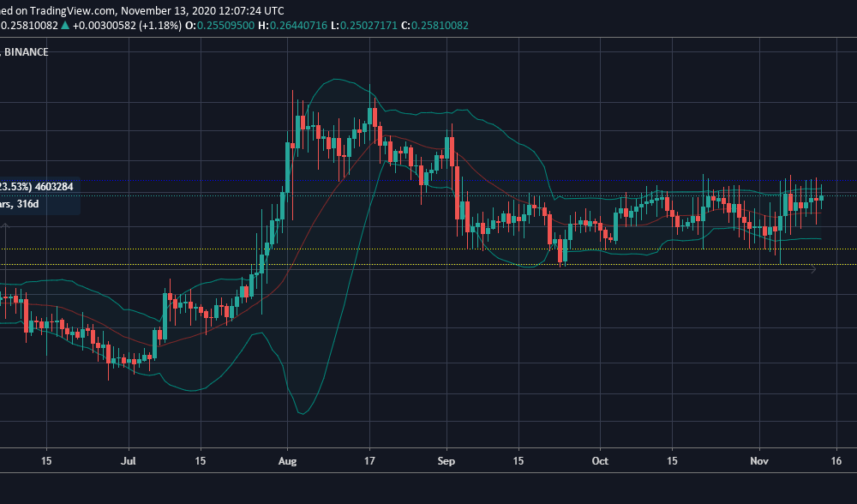Viewport: 857px width, 504px height.
Task: Click the close price value 0.25810082
Action: point(440,25)
